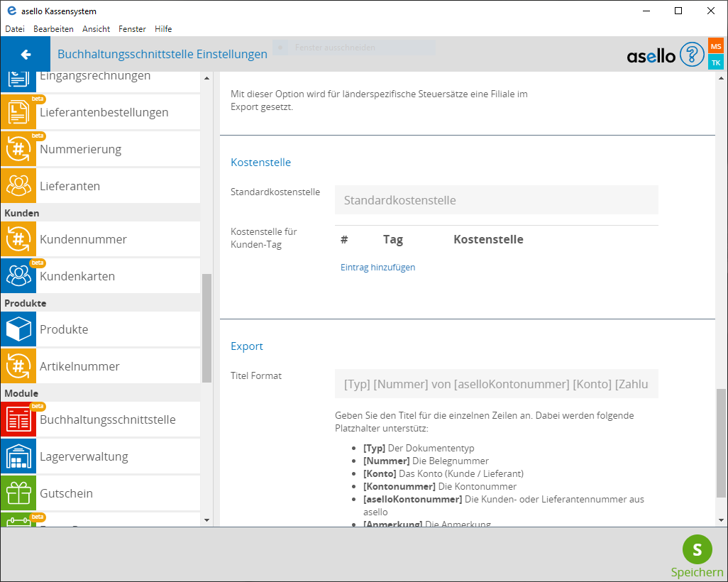The image size is (728, 582).
Task: Click the back arrow button
Action: (x=26, y=55)
